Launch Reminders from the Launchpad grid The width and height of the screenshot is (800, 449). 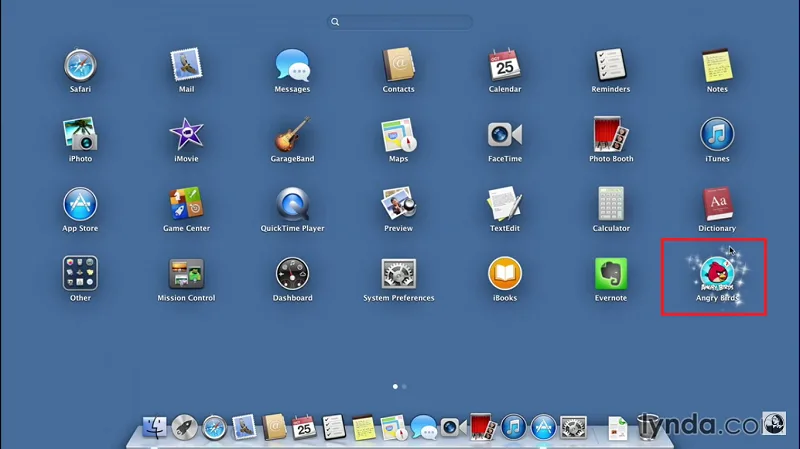(x=611, y=65)
